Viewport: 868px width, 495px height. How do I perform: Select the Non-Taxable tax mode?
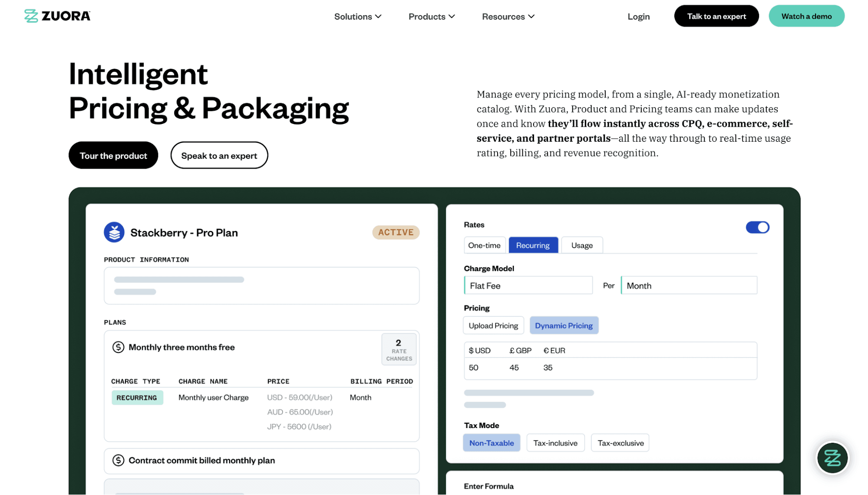point(492,443)
